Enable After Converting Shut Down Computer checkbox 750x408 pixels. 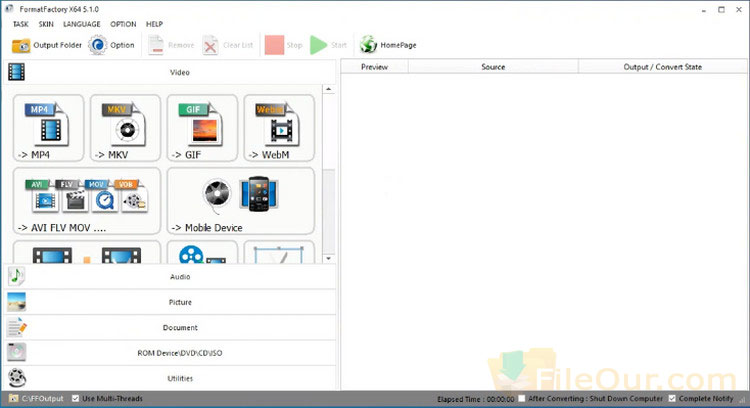coord(522,398)
